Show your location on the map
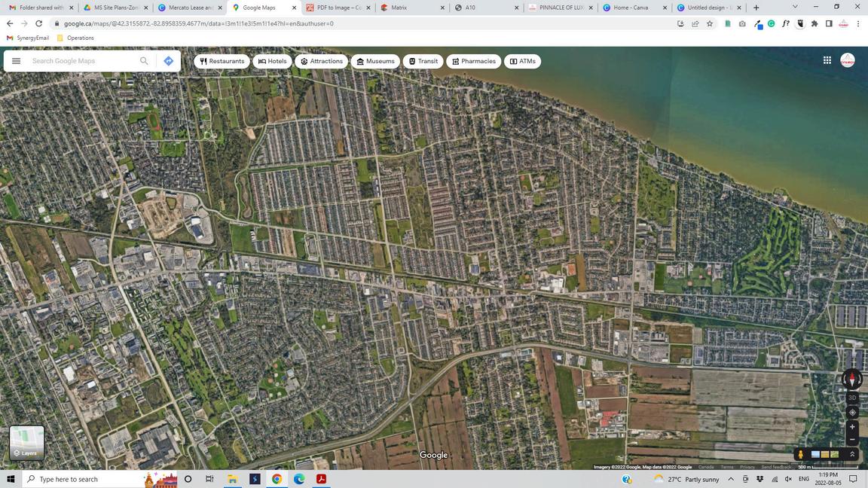Screen dimensions: 868x488 [852, 412]
